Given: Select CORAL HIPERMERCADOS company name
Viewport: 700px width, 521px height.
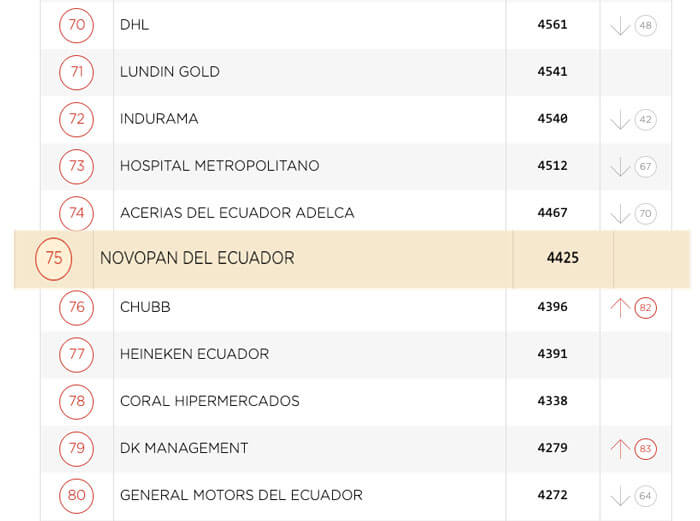Looking at the screenshot, I should tap(209, 401).
